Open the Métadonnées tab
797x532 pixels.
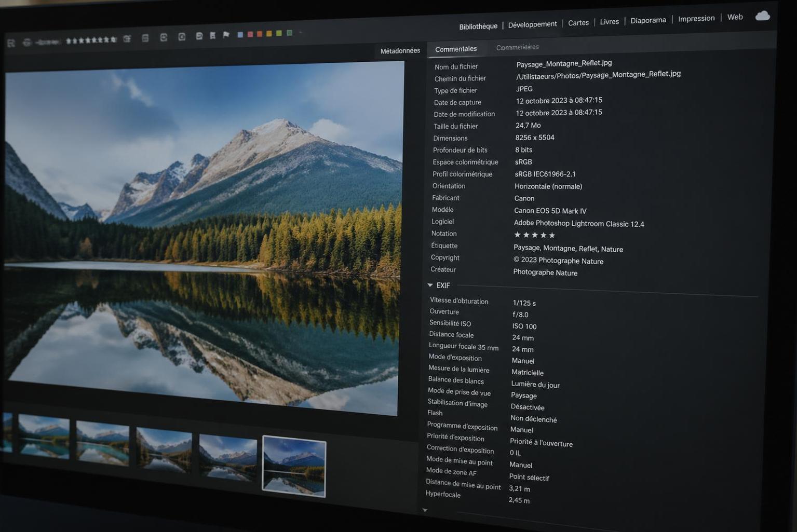click(400, 50)
